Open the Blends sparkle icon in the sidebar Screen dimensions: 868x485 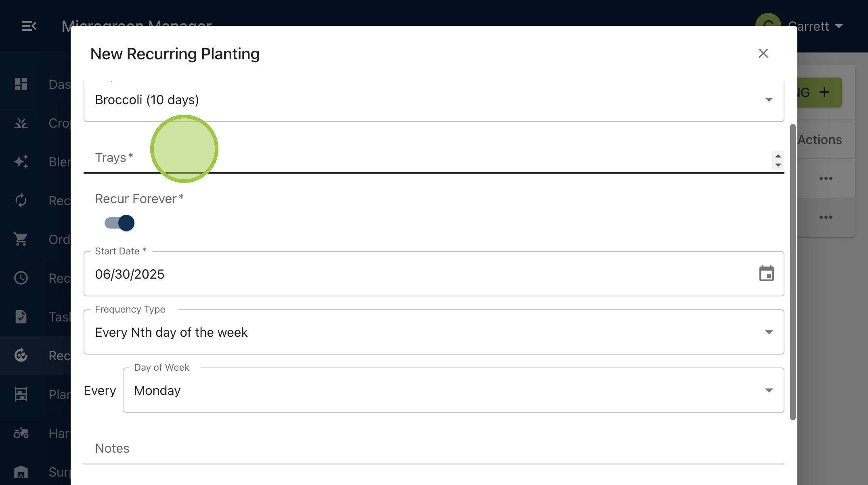(21, 162)
